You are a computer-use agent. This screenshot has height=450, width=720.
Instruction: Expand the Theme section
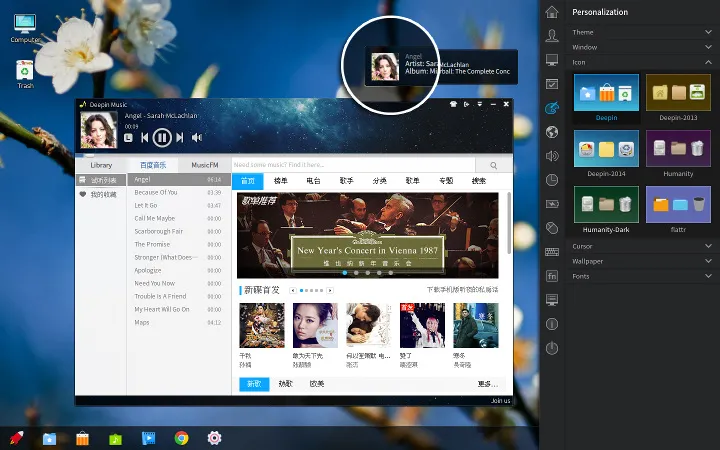click(642, 32)
